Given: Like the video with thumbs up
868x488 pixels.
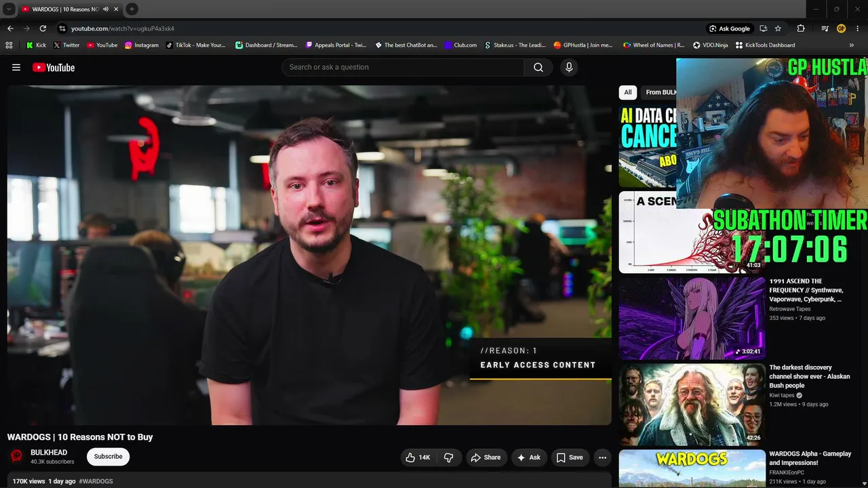Looking at the screenshot, I should 418,457.
